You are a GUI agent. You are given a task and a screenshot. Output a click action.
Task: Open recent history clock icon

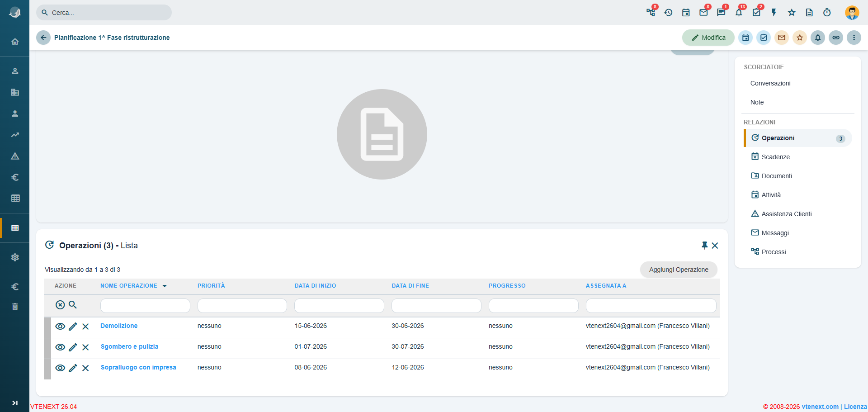coord(668,13)
